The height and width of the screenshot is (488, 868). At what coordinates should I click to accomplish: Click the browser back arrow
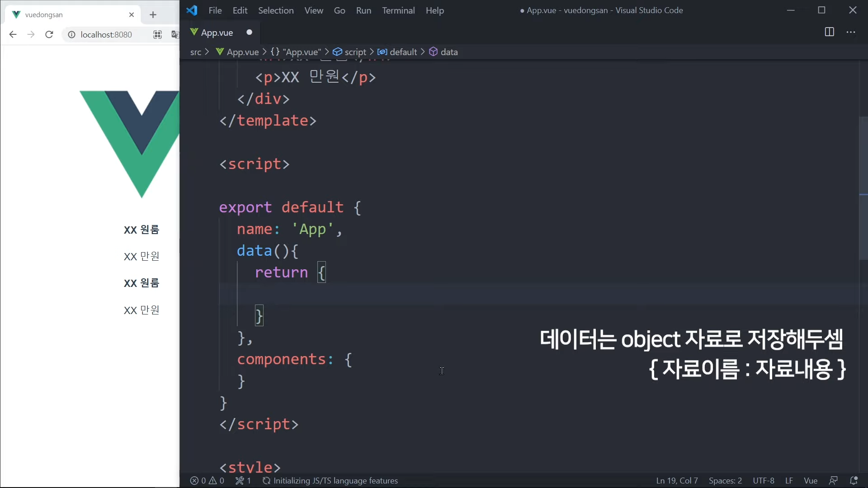pyautogui.click(x=13, y=34)
